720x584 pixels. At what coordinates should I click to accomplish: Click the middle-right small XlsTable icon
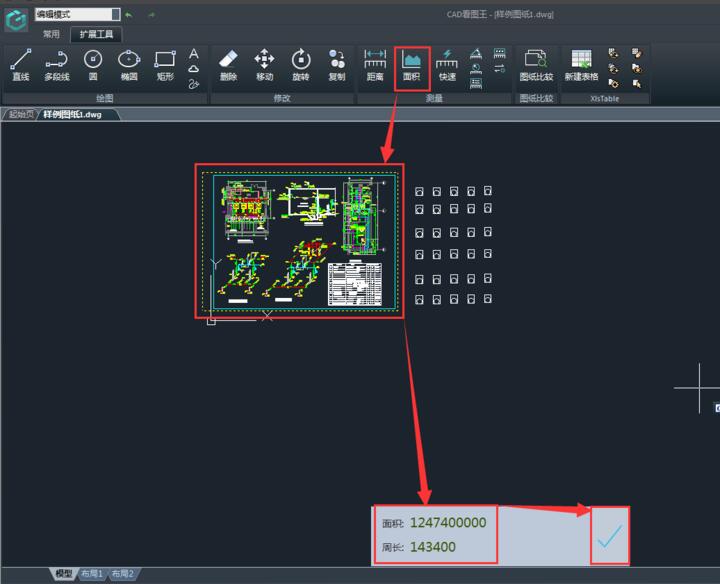coord(636,68)
